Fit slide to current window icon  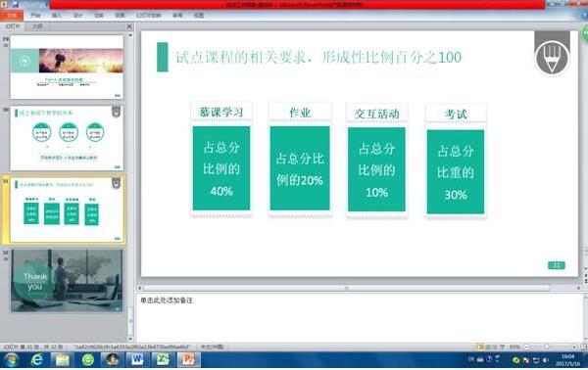(583, 347)
